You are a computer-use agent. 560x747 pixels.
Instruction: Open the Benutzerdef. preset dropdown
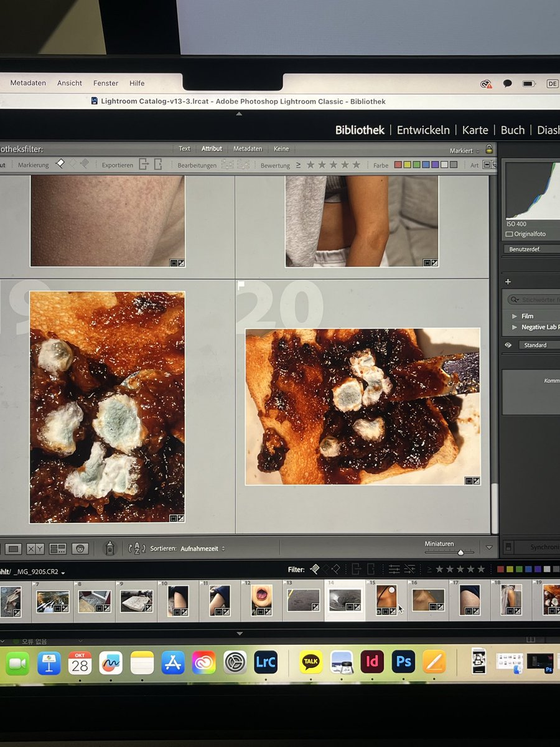(x=531, y=249)
